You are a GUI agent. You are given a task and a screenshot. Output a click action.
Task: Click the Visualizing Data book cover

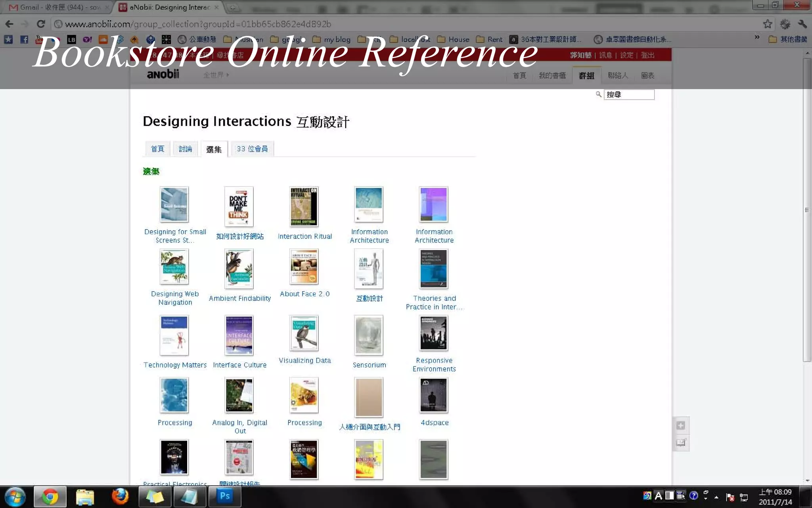pyautogui.click(x=304, y=333)
